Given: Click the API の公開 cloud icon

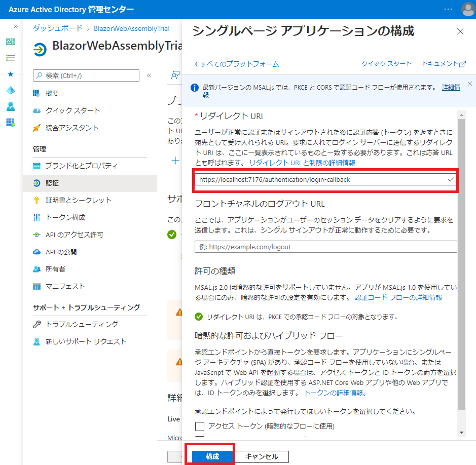Looking at the screenshot, I should (x=36, y=252).
